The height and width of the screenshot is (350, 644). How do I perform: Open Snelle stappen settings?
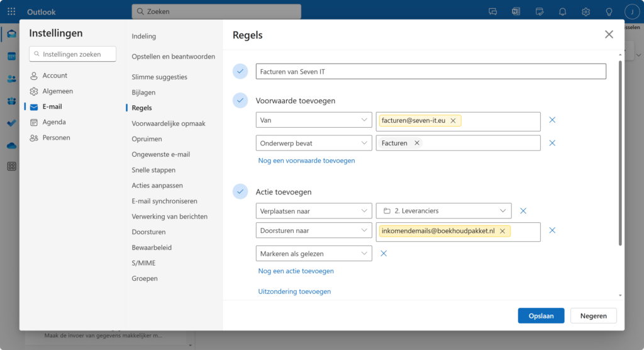(153, 170)
